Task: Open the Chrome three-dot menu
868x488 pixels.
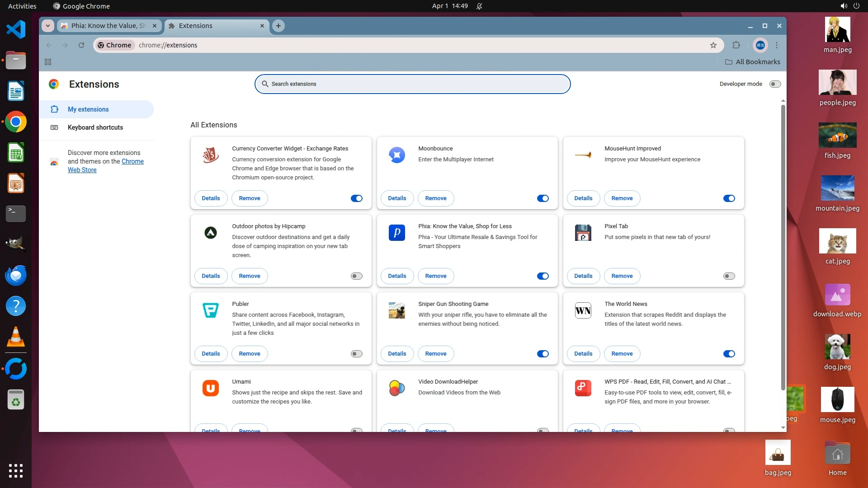Action: click(777, 45)
